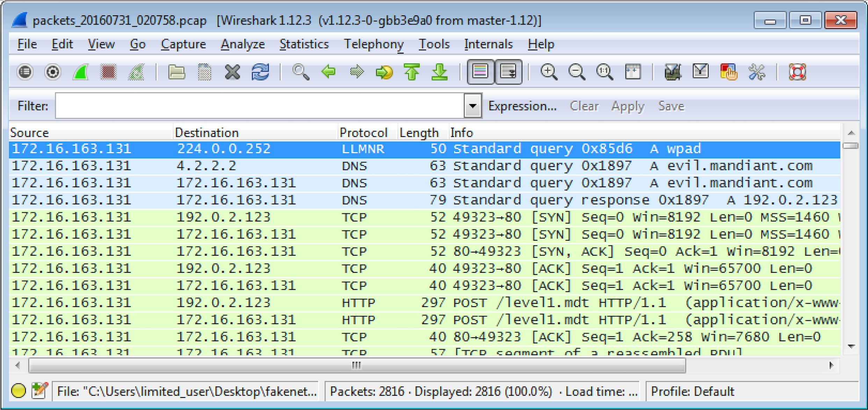Click vertical scrollbar down arrow
Viewport: 868px width, 410px height.
click(851, 346)
